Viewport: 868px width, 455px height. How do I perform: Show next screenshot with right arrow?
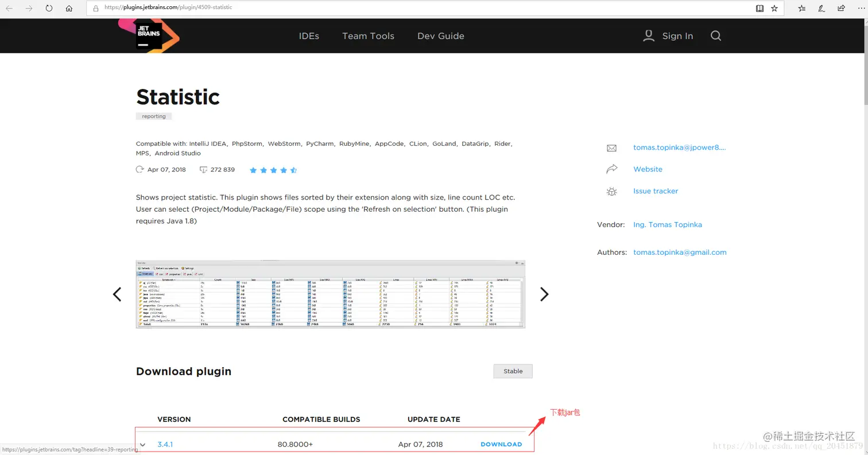click(544, 294)
